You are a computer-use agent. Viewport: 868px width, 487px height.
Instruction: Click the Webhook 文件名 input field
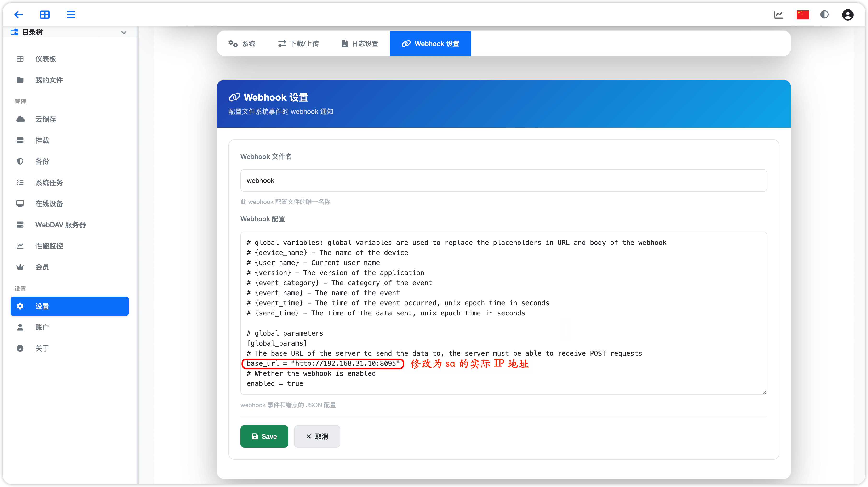(x=503, y=180)
